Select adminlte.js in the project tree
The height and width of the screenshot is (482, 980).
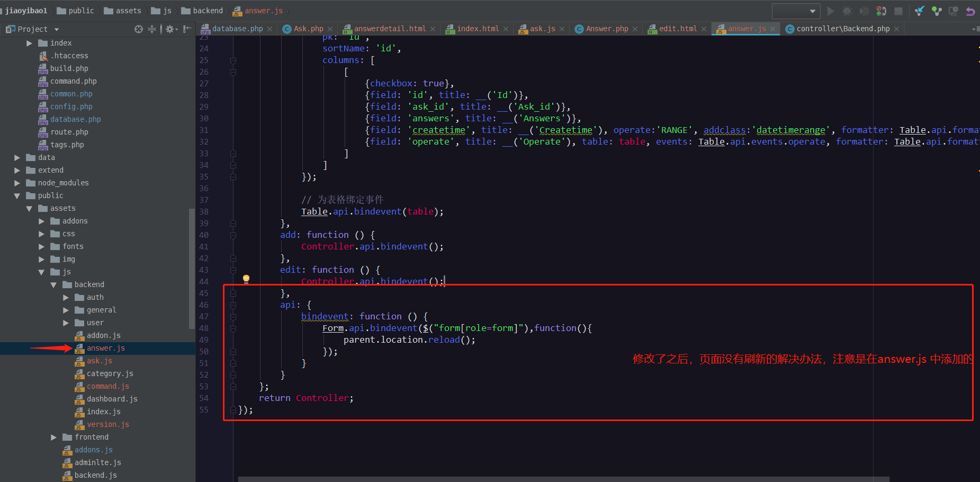pyautogui.click(x=97, y=462)
